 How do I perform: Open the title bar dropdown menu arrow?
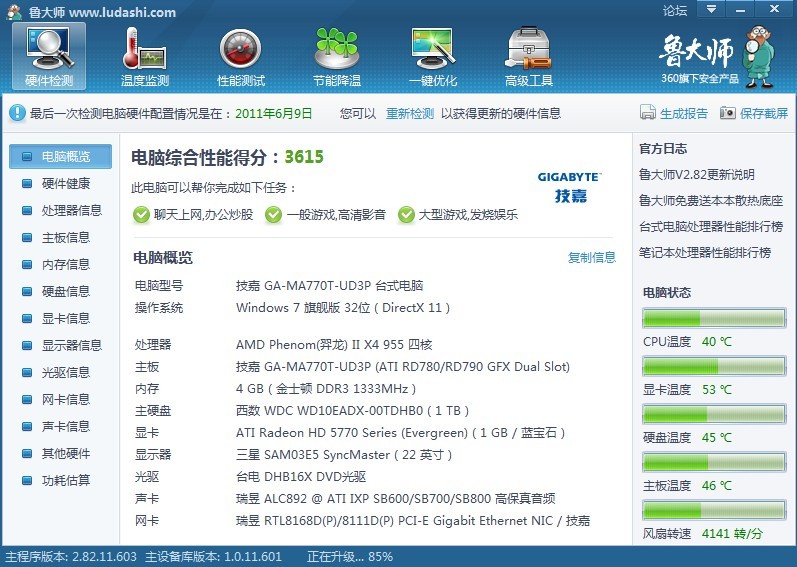[711, 9]
